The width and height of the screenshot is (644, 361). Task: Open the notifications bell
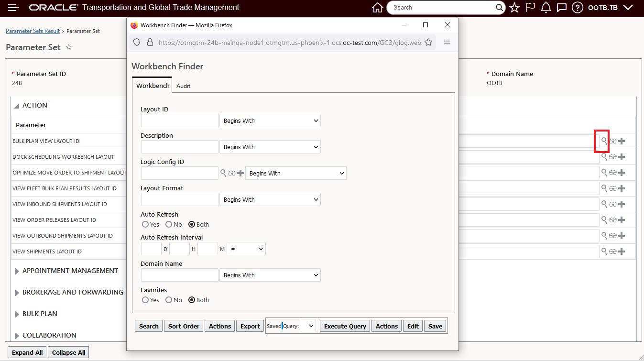tap(546, 8)
